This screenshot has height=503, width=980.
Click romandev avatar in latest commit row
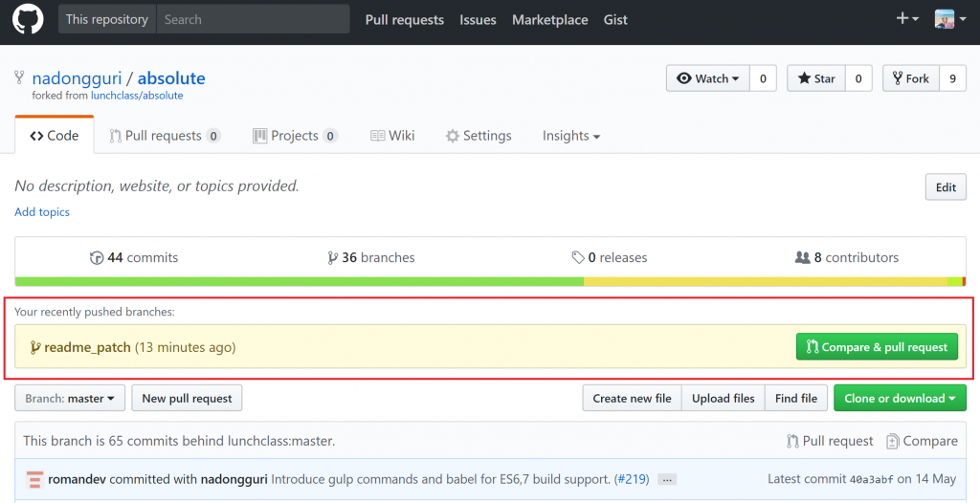click(x=33, y=480)
